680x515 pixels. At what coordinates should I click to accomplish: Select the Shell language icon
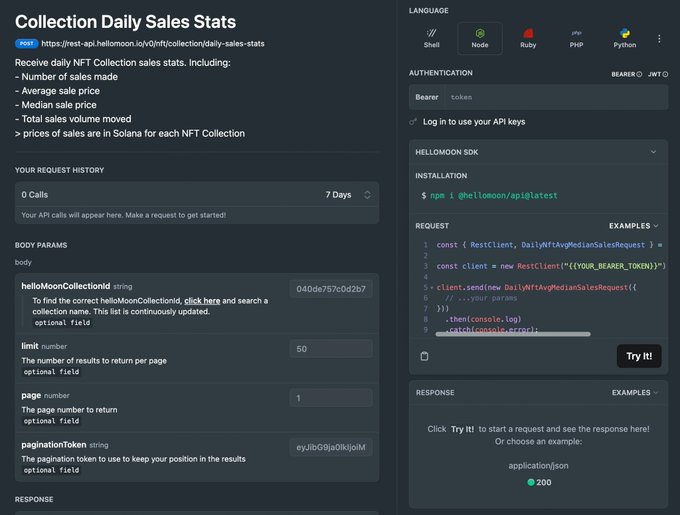432,39
